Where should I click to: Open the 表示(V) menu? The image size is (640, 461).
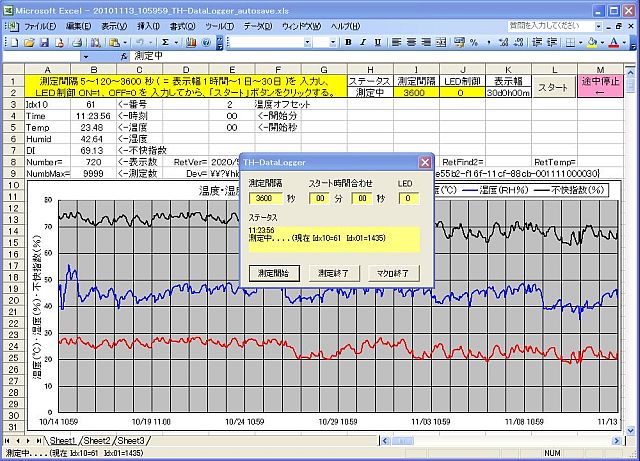[114, 27]
